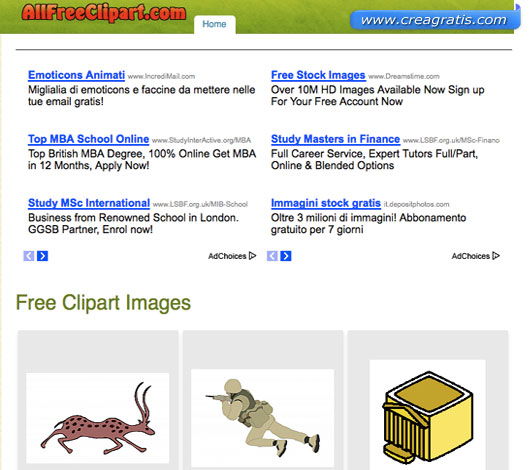Viewport: 530px width, 470px height.
Task: Click the AllFreeClipart.com logo
Action: (103, 13)
